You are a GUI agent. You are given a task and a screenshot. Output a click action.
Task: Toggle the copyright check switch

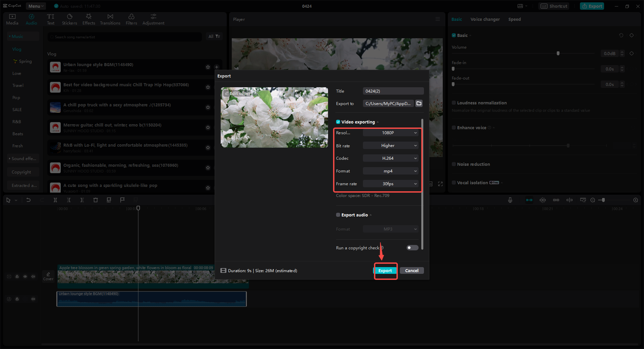pos(412,248)
